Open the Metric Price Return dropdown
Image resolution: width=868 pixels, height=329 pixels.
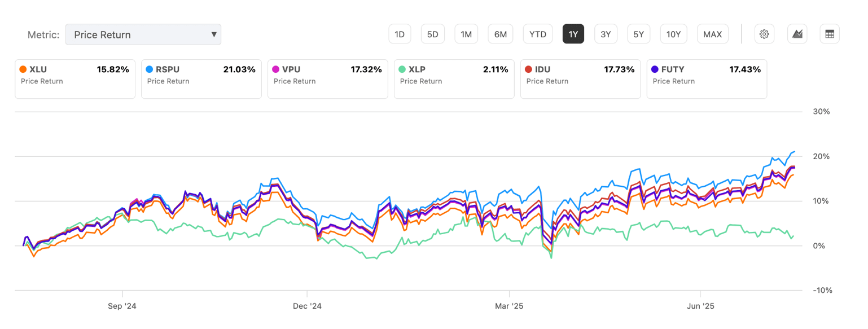[x=143, y=34]
